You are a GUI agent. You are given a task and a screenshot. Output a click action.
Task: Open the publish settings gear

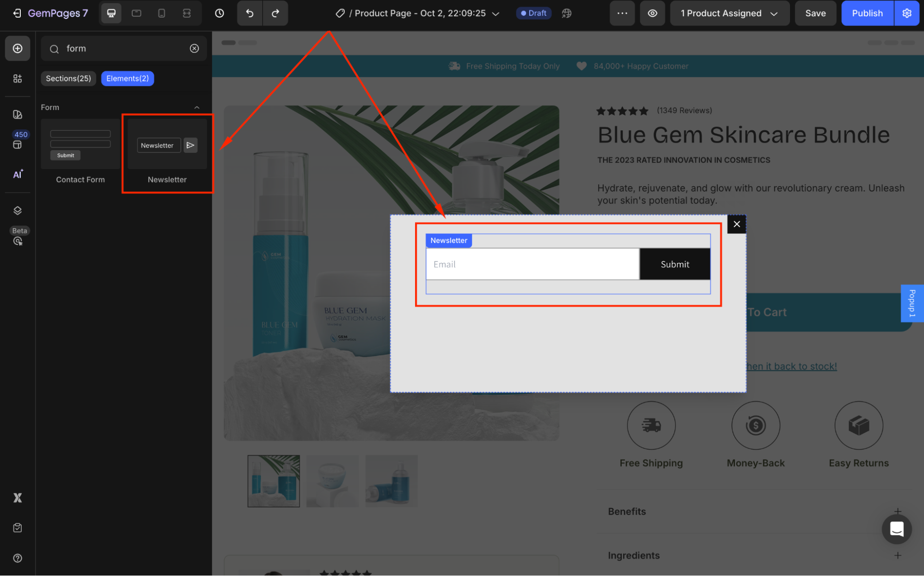(906, 13)
